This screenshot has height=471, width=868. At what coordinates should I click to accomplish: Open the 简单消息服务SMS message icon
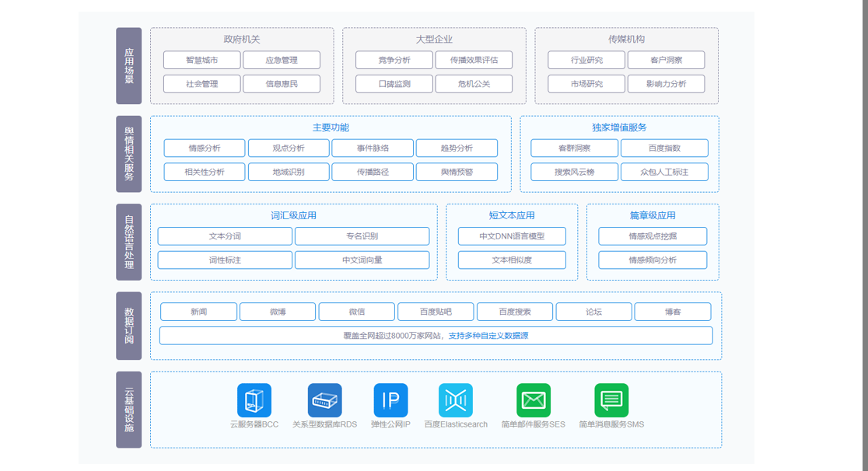pos(611,400)
